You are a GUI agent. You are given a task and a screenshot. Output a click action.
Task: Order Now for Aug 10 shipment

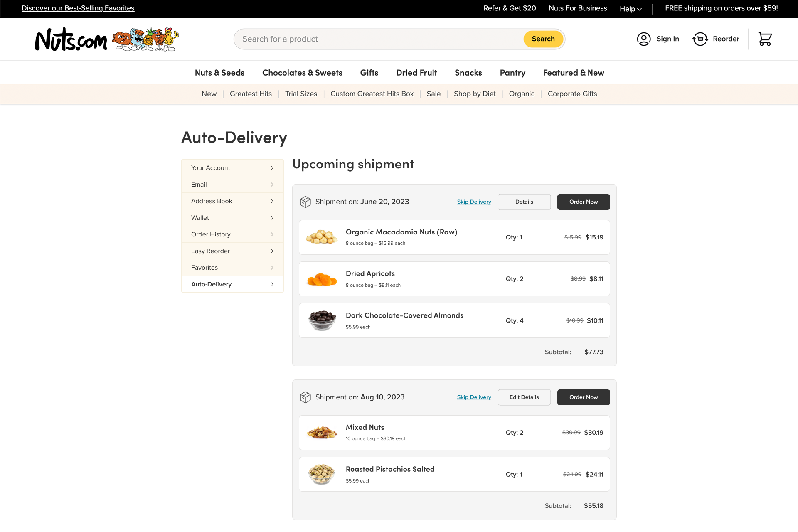(584, 397)
